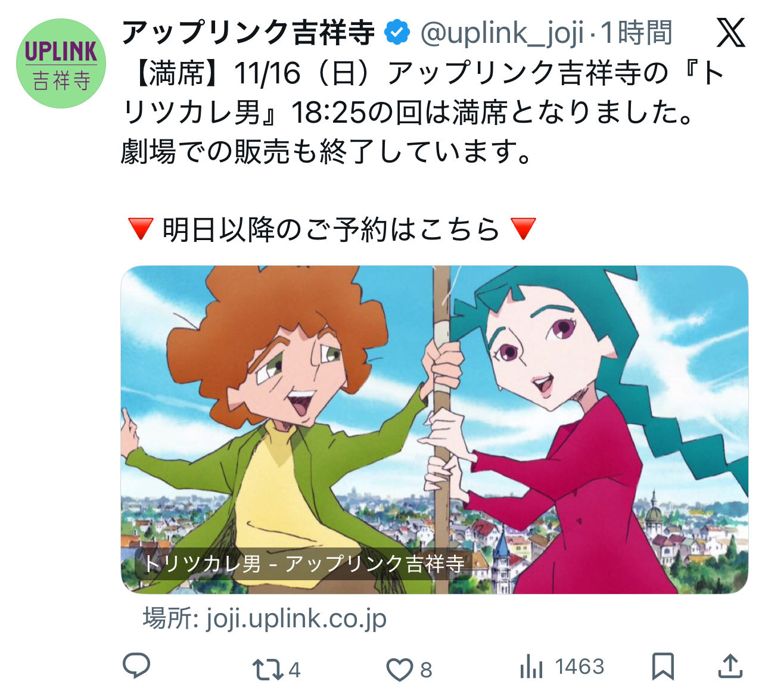Open the anime preview card image
Viewport: 765px width, 700px height.
(434, 430)
